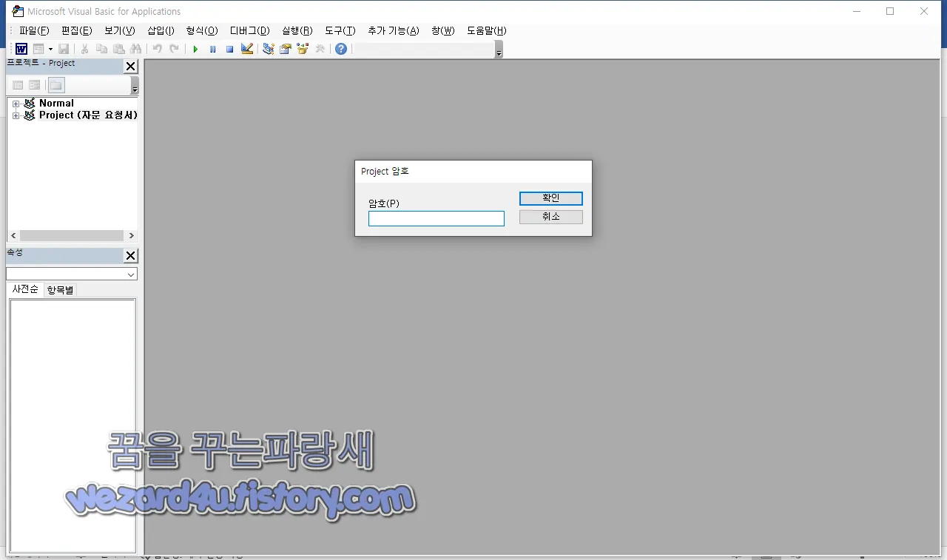The height and width of the screenshot is (560, 947).
Task: Open Find with the binoculars icon
Action: (135, 49)
